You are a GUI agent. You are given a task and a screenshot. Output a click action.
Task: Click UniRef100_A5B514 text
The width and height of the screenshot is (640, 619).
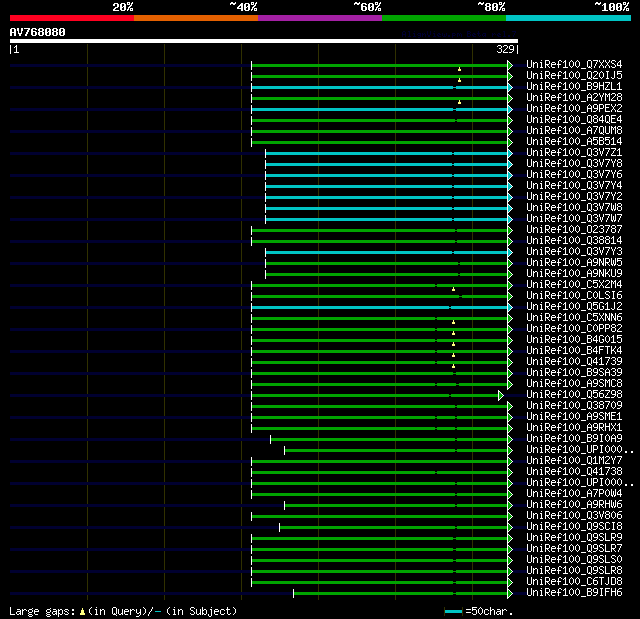(574, 142)
